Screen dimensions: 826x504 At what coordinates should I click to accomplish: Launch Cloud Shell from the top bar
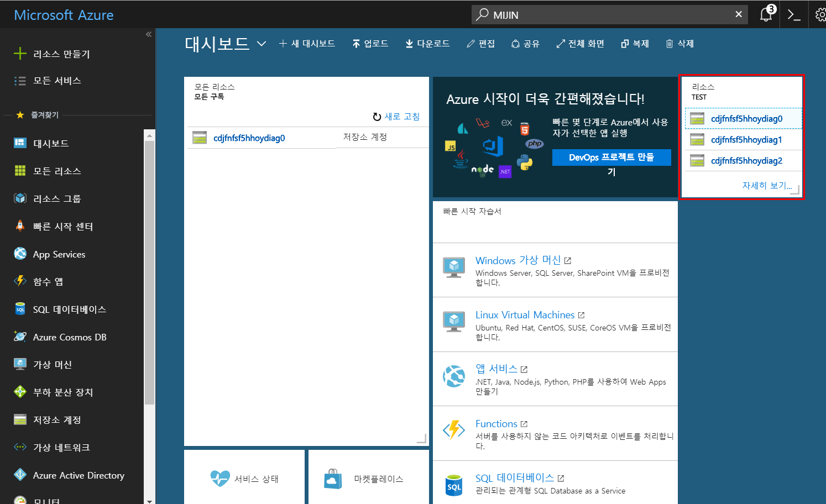[794, 14]
